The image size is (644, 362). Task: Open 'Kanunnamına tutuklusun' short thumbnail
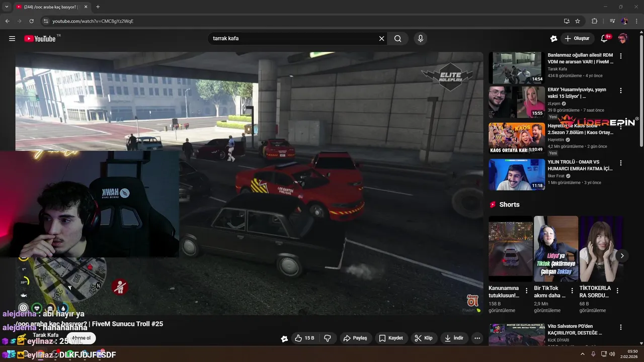pyautogui.click(x=510, y=249)
